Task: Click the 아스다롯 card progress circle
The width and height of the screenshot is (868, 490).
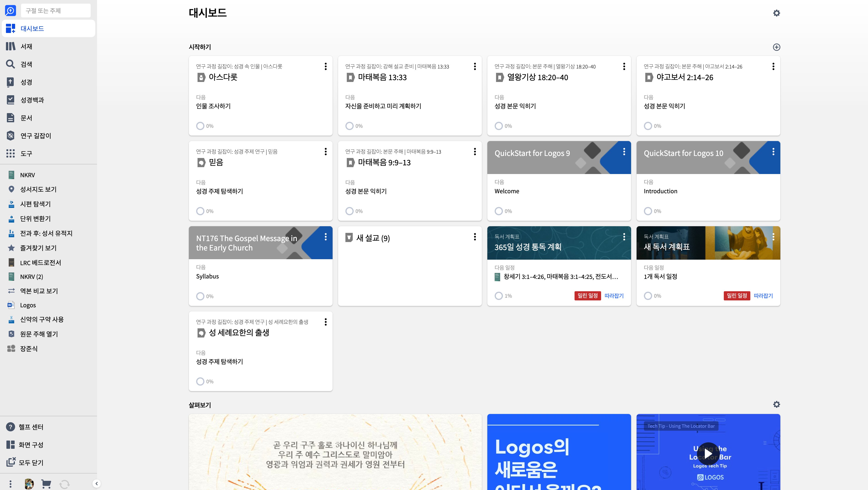Action: [200, 126]
